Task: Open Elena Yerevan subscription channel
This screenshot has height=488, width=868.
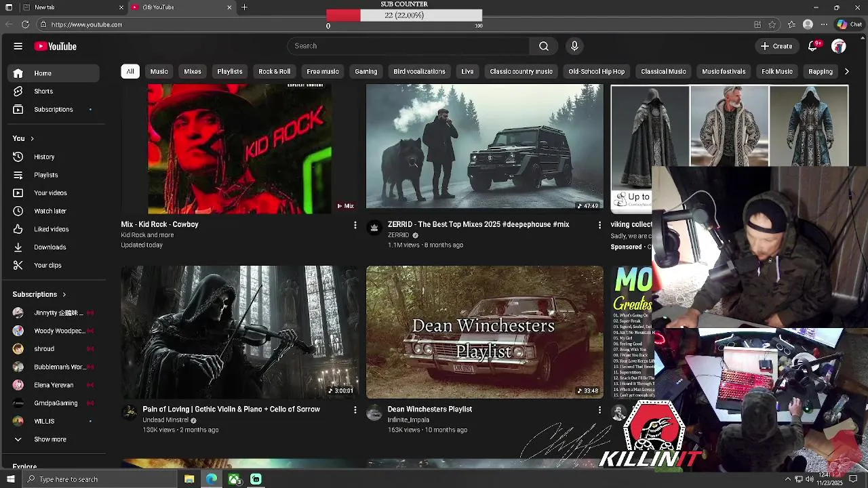Action: [x=54, y=385]
